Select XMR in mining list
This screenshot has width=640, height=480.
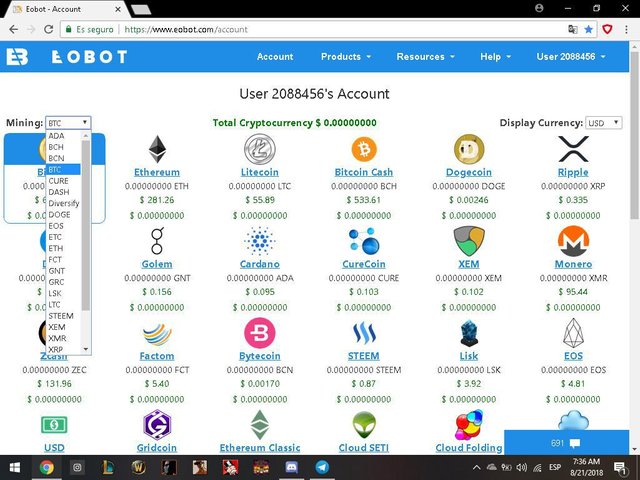pyautogui.click(x=64, y=338)
